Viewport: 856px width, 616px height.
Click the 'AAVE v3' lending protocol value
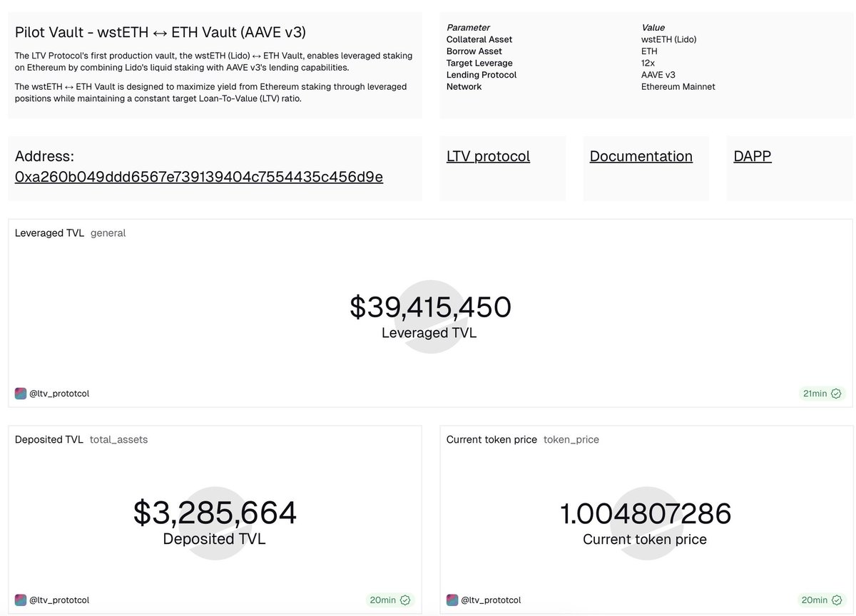pos(658,75)
